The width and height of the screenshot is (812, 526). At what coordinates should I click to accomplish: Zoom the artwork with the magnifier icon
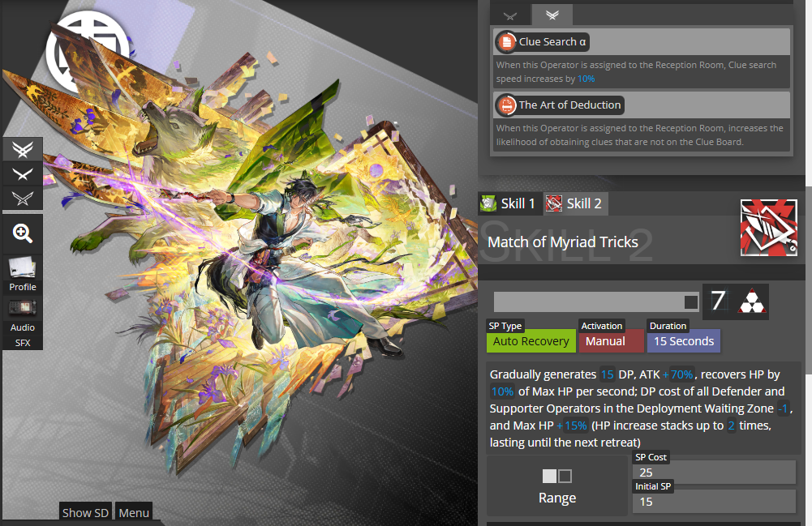pos(22,233)
